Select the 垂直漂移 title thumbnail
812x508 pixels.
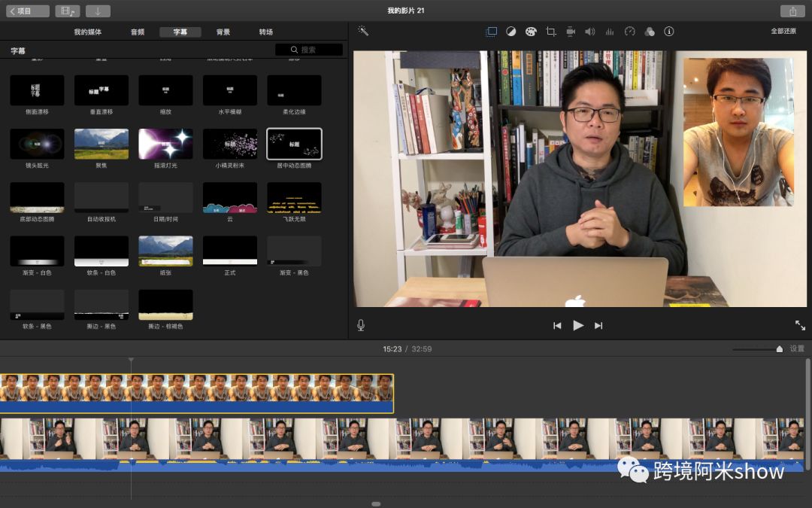pyautogui.click(x=101, y=90)
